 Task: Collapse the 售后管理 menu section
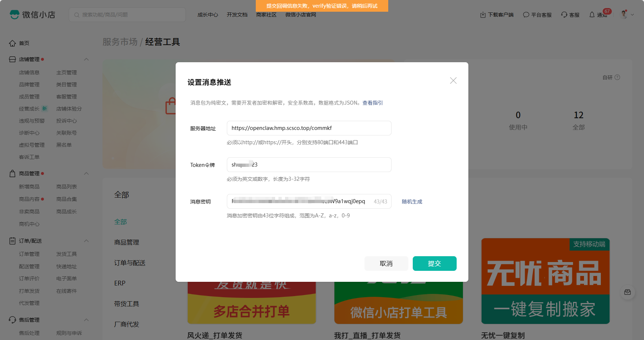click(86, 320)
